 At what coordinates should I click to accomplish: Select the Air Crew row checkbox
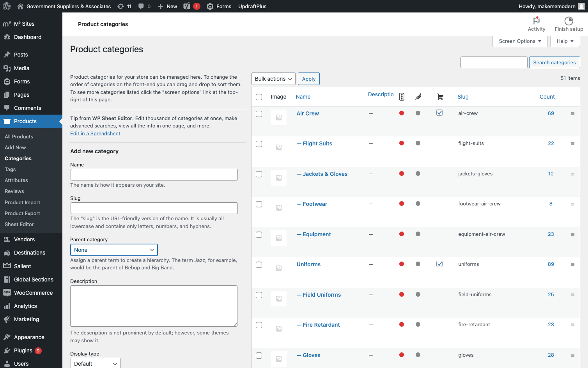pos(259,114)
